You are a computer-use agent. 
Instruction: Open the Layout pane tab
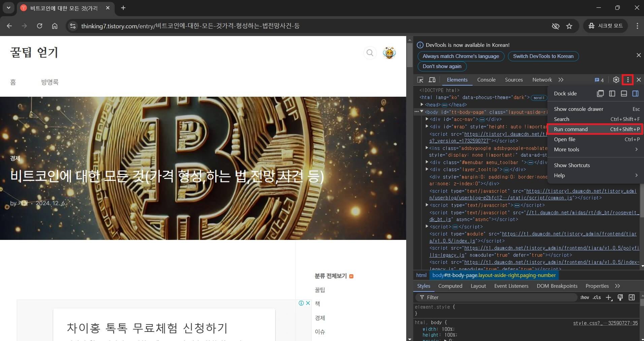click(x=478, y=286)
